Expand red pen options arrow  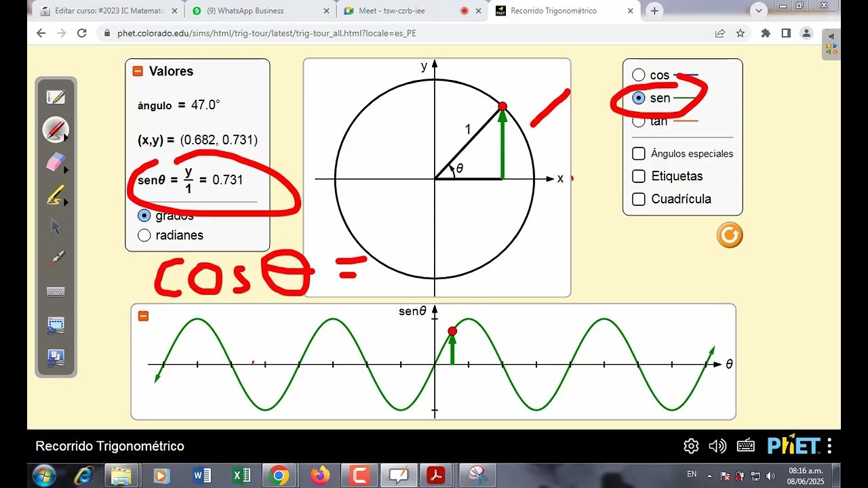(x=66, y=138)
